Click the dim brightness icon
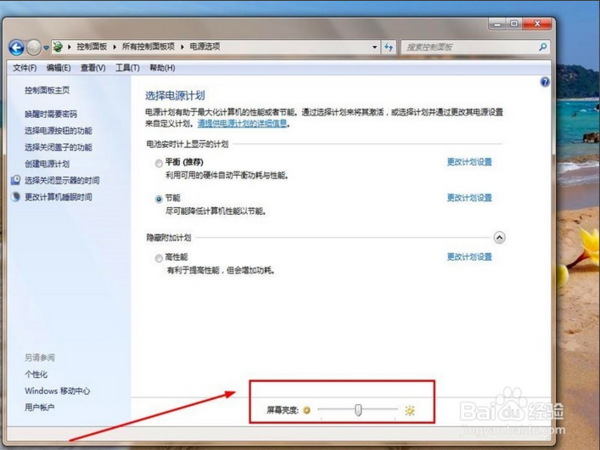Screen dimensions: 600x450 pos(307,411)
